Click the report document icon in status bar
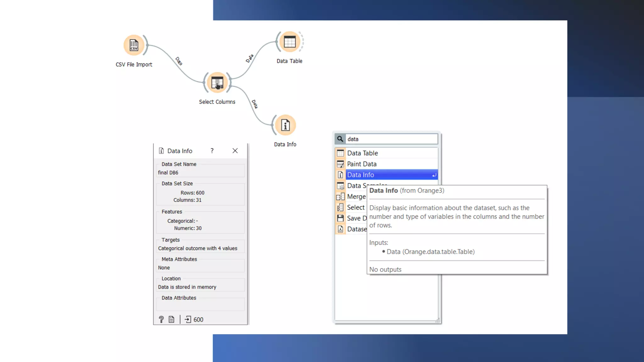 tap(171, 319)
